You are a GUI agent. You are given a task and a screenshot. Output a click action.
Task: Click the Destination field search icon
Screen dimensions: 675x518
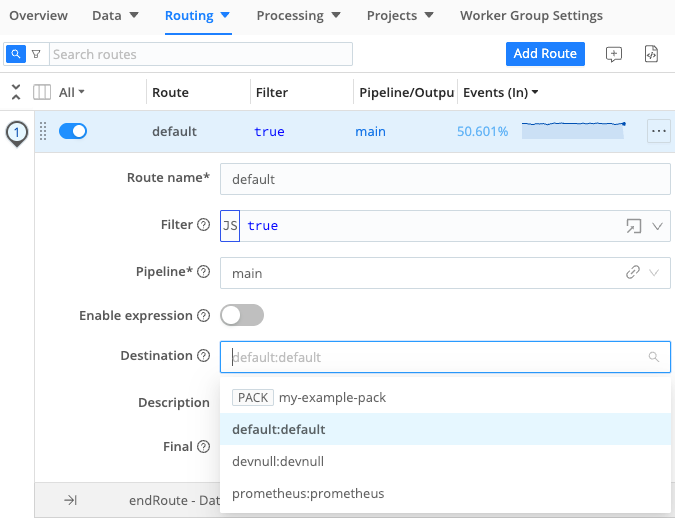coord(653,357)
